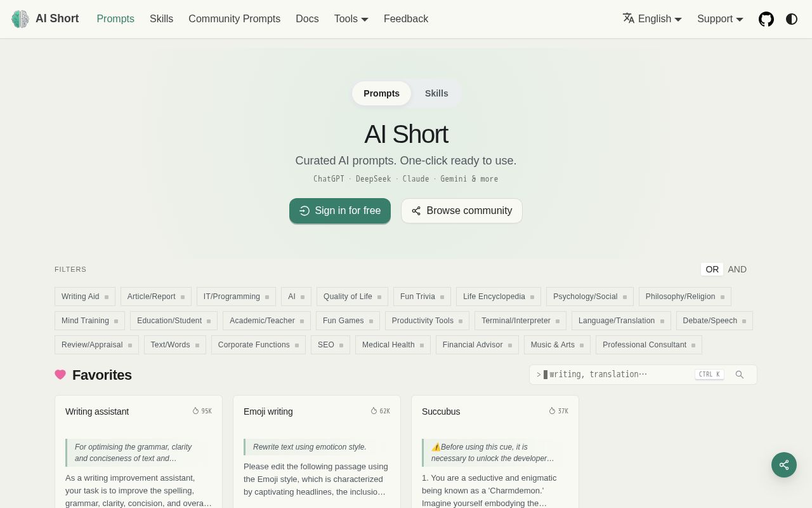Viewport: 812px width, 508px height.
Task: Select OR filter mode
Action: pyautogui.click(x=712, y=269)
